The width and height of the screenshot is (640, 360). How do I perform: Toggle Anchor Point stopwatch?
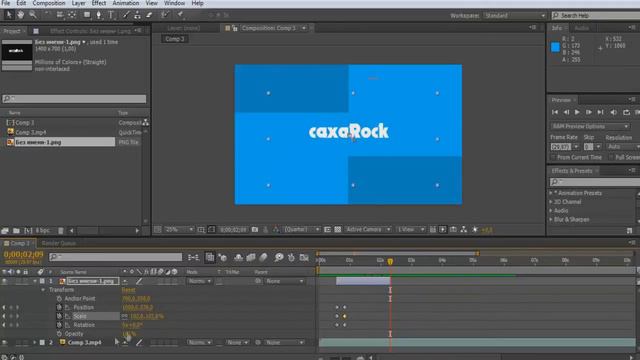(x=59, y=299)
